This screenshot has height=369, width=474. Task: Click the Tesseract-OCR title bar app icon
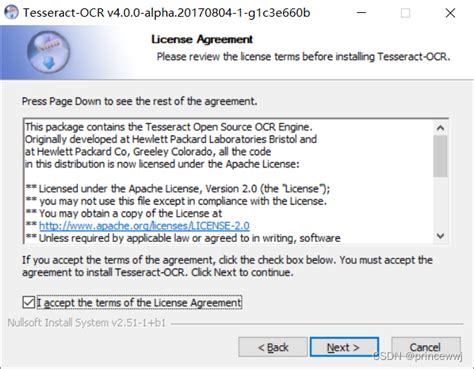point(11,12)
